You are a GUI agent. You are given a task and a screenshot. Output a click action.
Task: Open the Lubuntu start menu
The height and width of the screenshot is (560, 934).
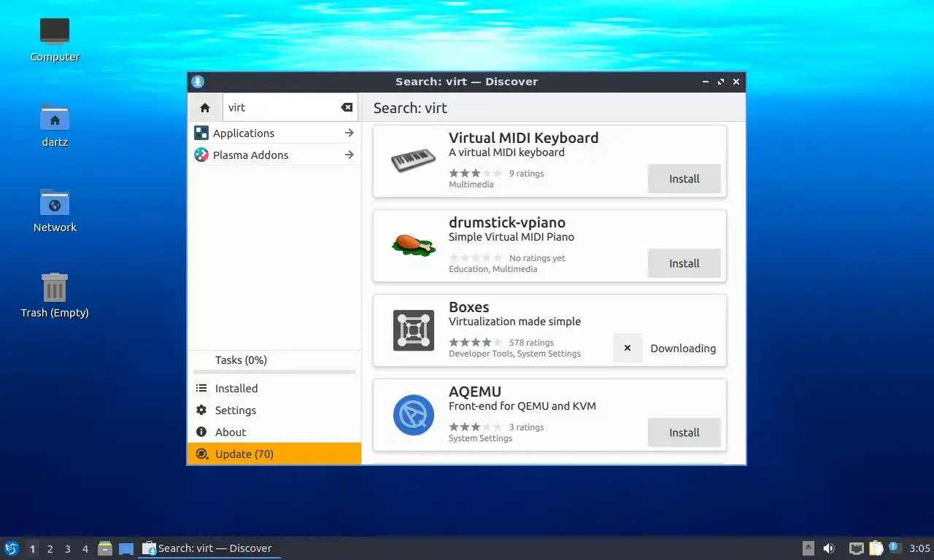point(11,548)
